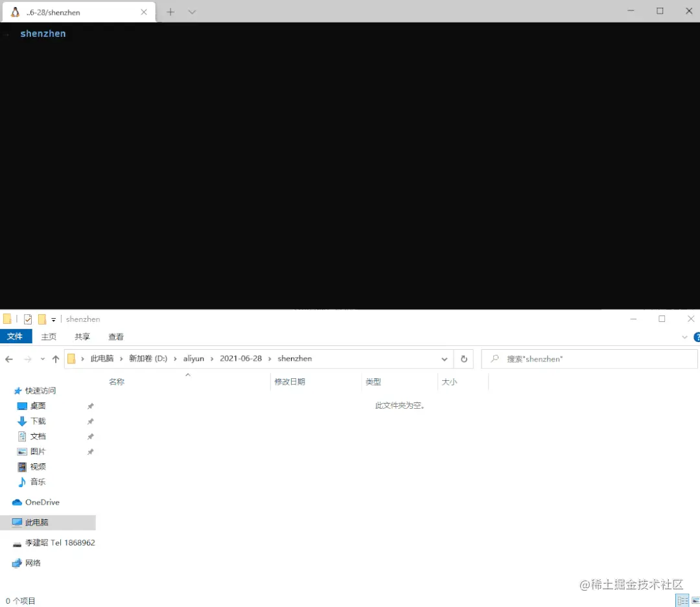Open OneDrive in navigation pane
The width and height of the screenshot is (700, 607).
(42, 502)
